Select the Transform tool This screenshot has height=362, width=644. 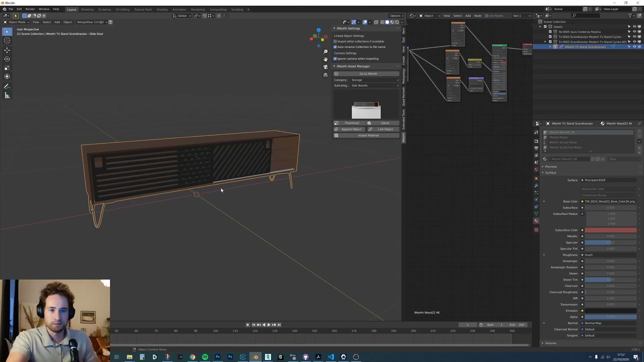click(7, 76)
